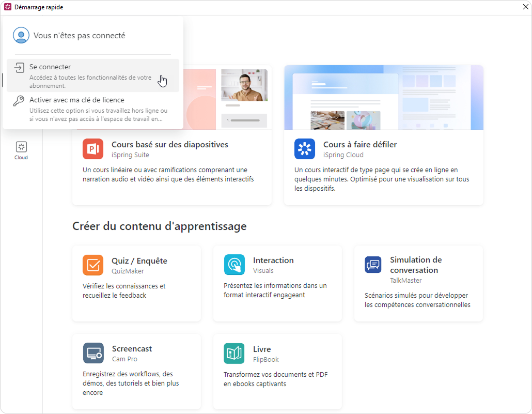This screenshot has width=532, height=414.
Task: Click the iSpring Cloud blue icon
Action: [x=305, y=149]
